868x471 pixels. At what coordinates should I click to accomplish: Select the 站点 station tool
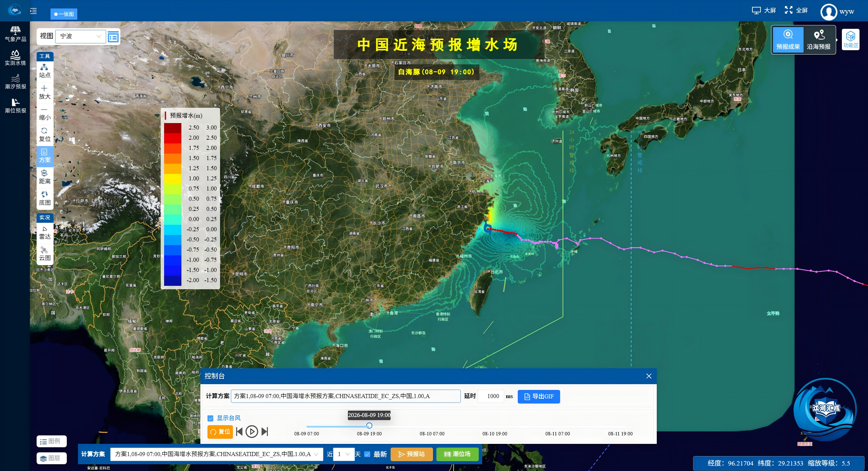45,71
